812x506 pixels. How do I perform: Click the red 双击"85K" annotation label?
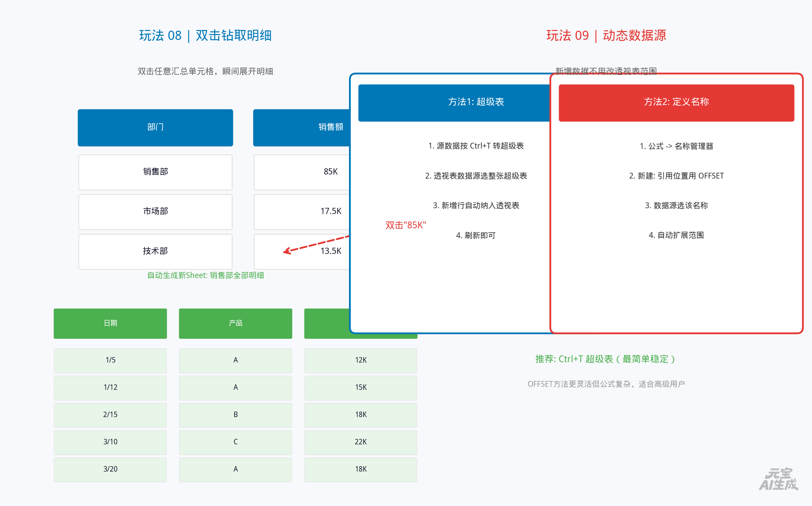click(406, 225)
